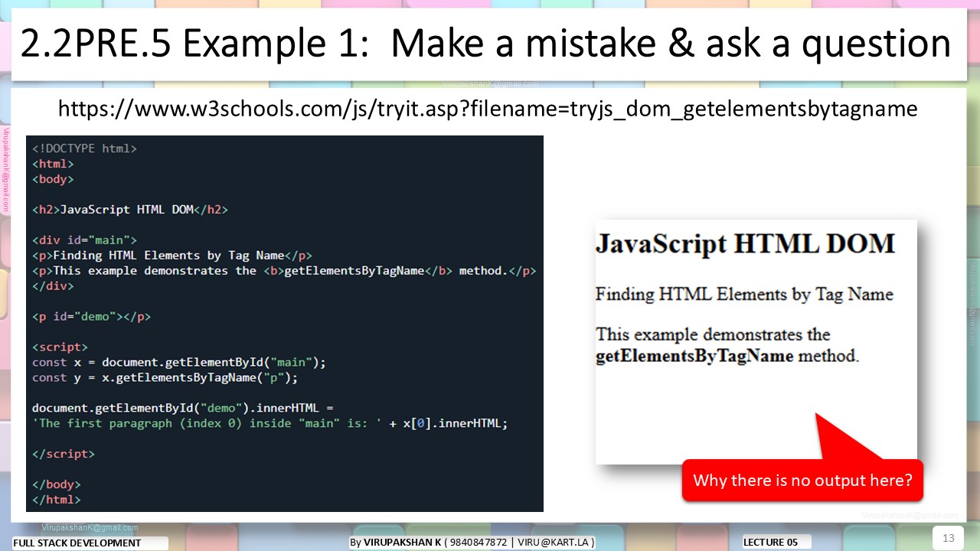Click the 'const y = x.getElementsByTagName' code line
The height and width of the screenshot is (551, 980).
click(x=165, y=378)
